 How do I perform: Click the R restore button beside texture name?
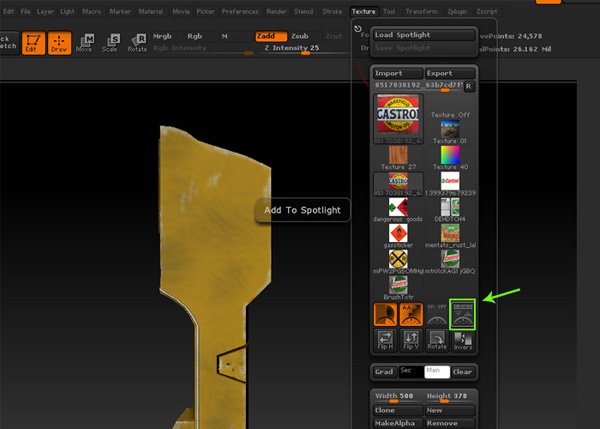tap(469, 86)
